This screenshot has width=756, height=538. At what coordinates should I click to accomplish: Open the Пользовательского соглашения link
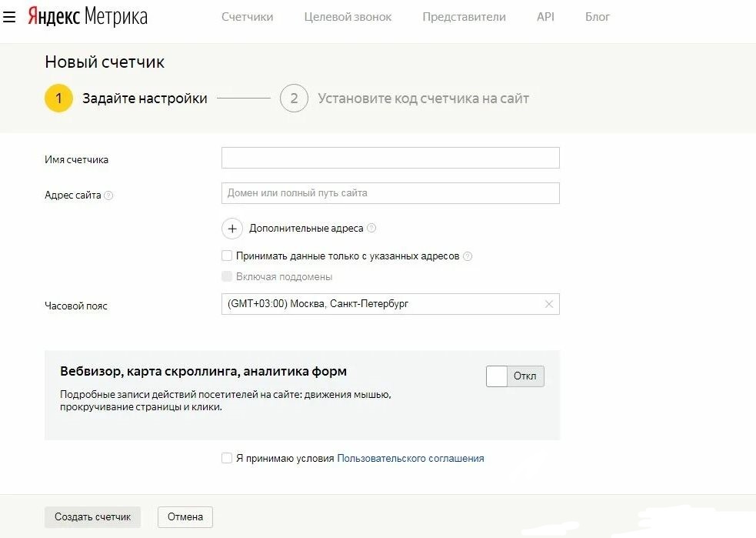[411, 458]
